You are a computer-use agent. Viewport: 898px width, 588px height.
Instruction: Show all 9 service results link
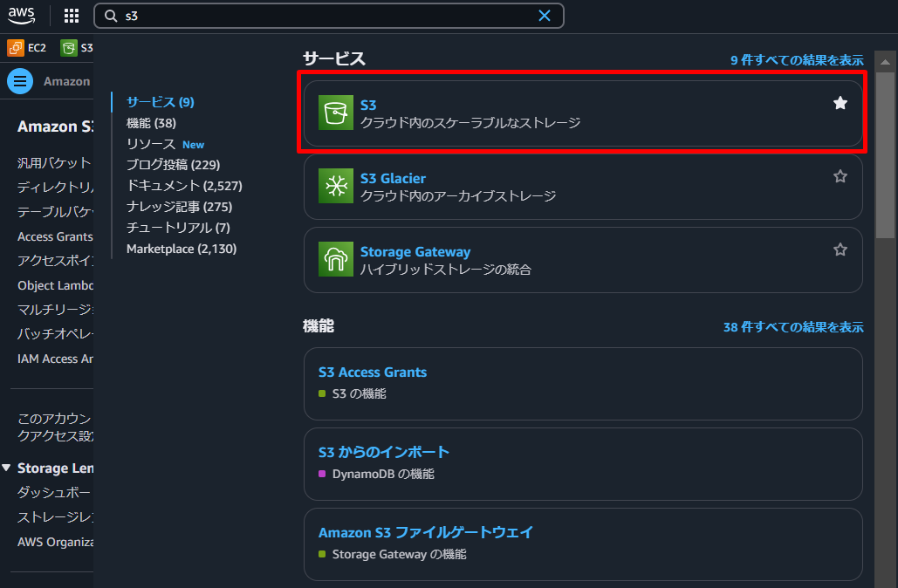(x=797, y=60)
